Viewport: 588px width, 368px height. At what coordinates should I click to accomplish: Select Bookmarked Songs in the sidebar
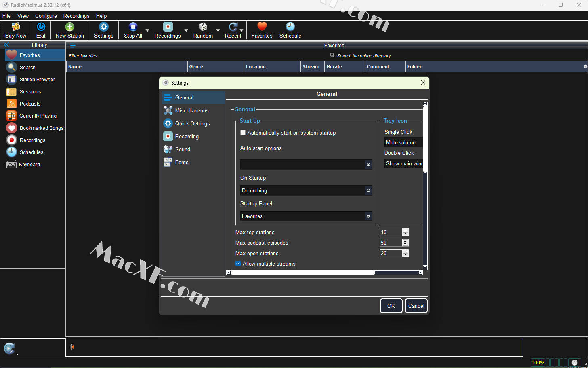(41, 128)
